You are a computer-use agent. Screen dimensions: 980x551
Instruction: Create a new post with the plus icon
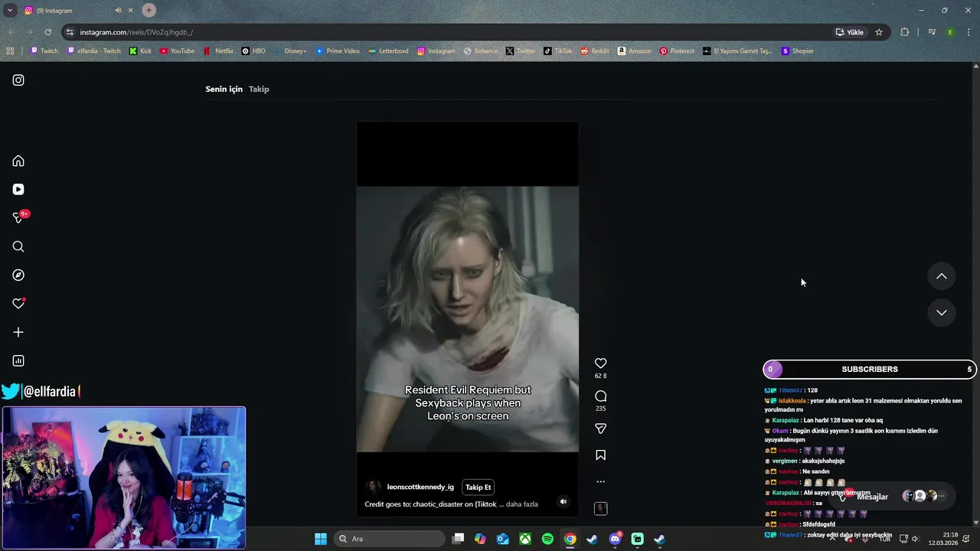pyautogui.click(x=18, y=332)
